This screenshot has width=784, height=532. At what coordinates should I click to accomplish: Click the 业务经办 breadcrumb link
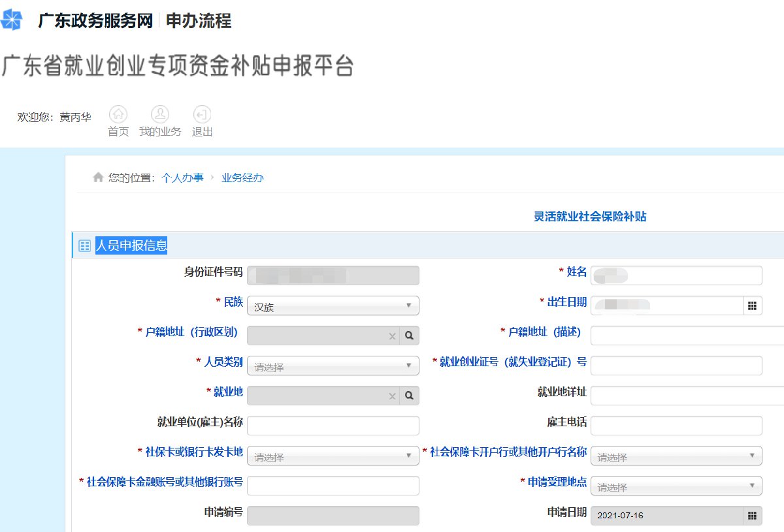(x=242, y=178)
